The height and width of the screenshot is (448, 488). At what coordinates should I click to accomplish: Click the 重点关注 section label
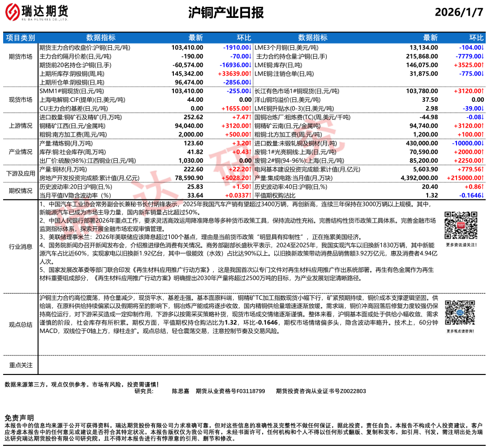point(20,365)
